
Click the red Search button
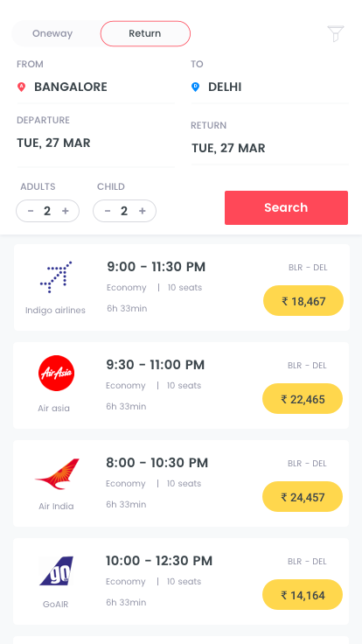click(x=286, y=207)
